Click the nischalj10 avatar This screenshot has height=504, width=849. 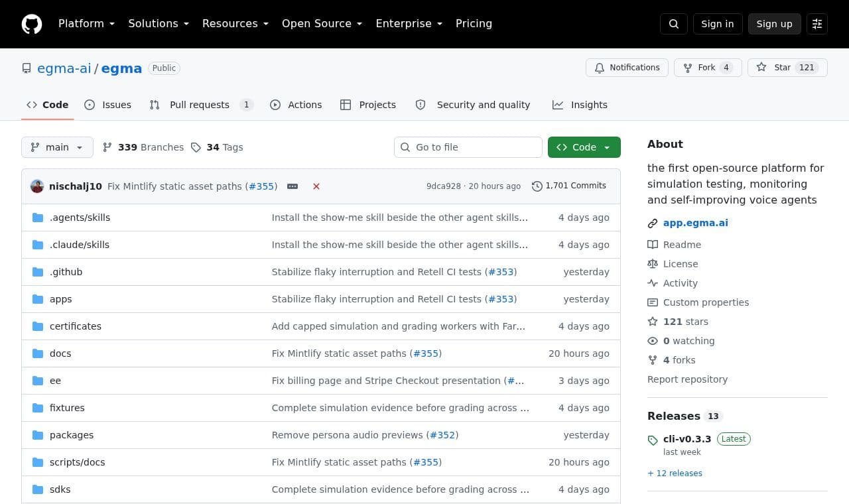37,186
